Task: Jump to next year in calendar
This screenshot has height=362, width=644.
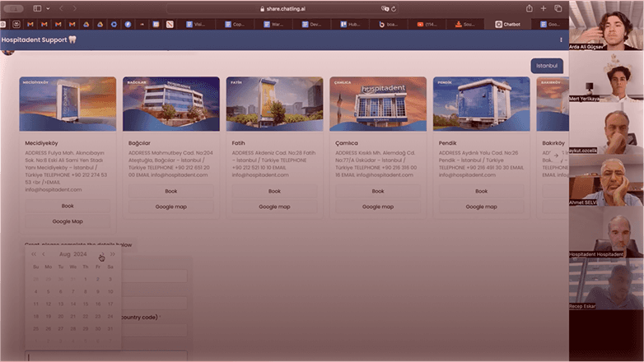Action: (113, 254)
